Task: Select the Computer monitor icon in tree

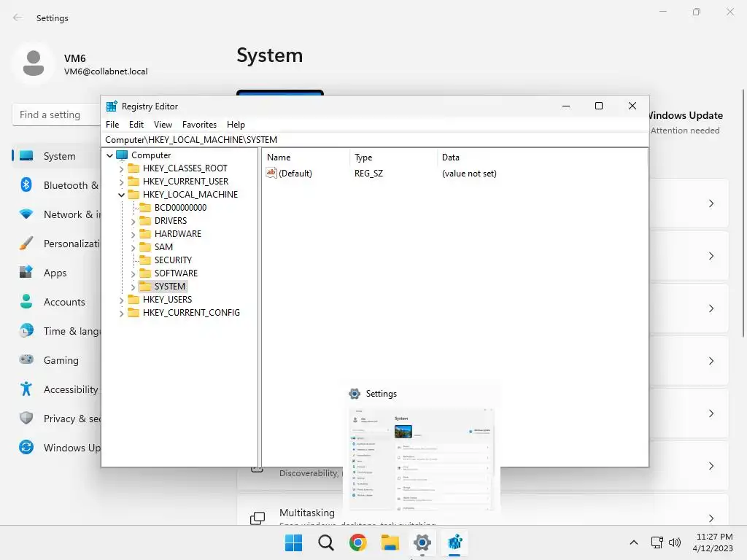Action: click(122, 155)
